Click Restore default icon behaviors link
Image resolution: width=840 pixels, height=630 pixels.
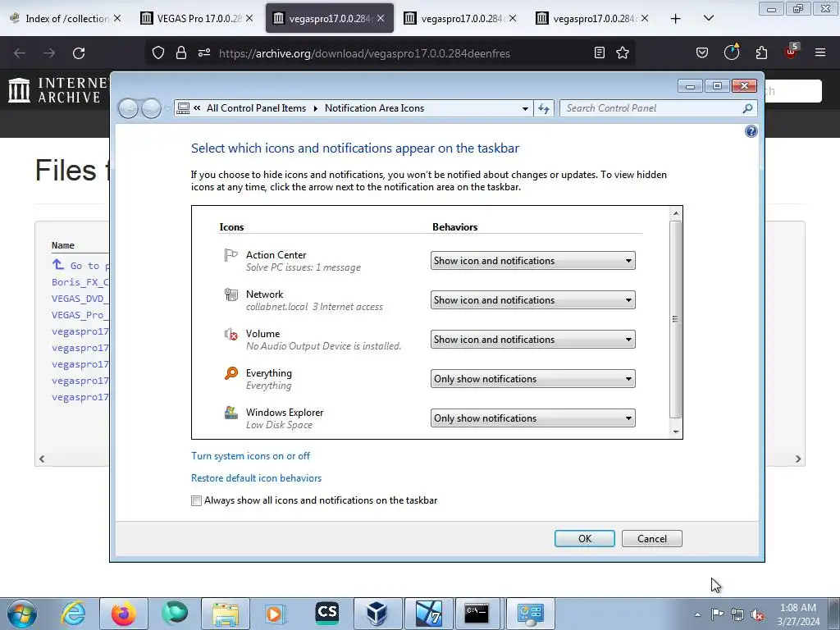[256, 478]
